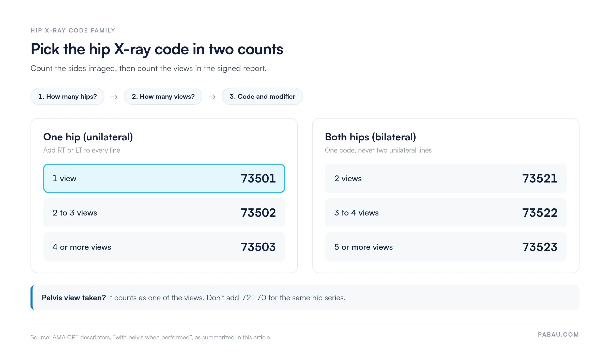Open the PABAU.COM link
610x364 pixels.
(x=558, y=335)
